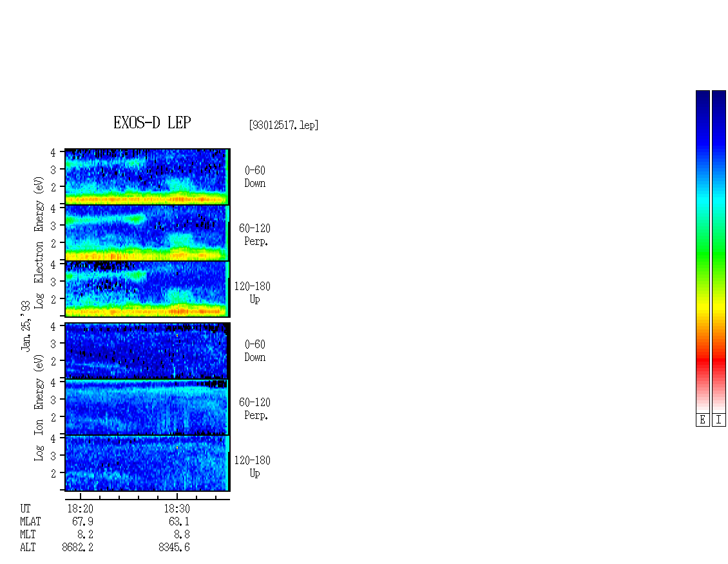This screenshot has width=728, height=564.
Task: Click the 60-120 Perp. label beside ion panel
Action: point(254,409)
